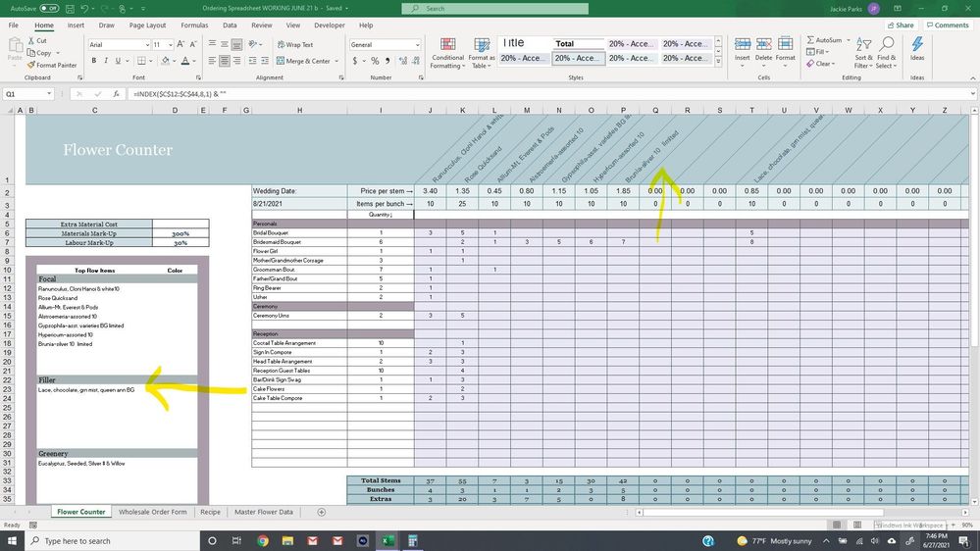Viewport: 980px width, 551px height.
Task: Click the Chrome icon in taskbar
Action: (x=263, y=541)
